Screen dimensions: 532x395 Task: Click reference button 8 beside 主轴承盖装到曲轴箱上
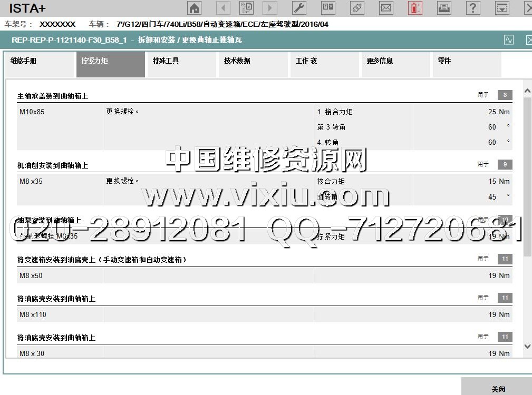coord(505,95)
